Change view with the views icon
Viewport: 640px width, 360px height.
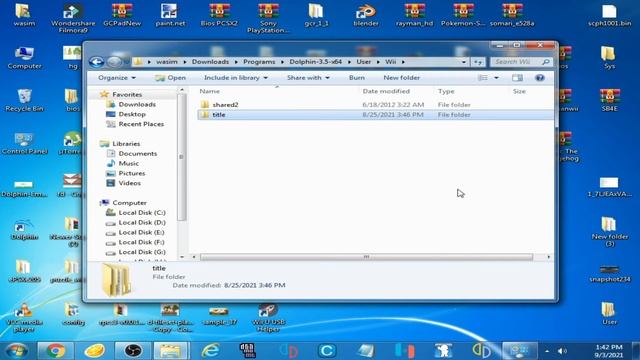point(483,78)
